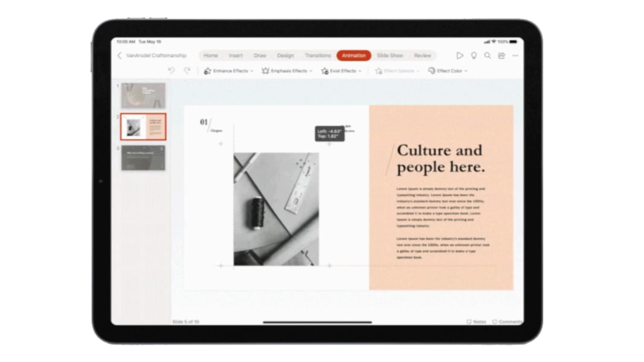Image resolution: width=644 pixels, height=362 pixels.
Task: Tap the back arrow beside VanArsdel Craftsmanship
Action: [x=120, y=56]
